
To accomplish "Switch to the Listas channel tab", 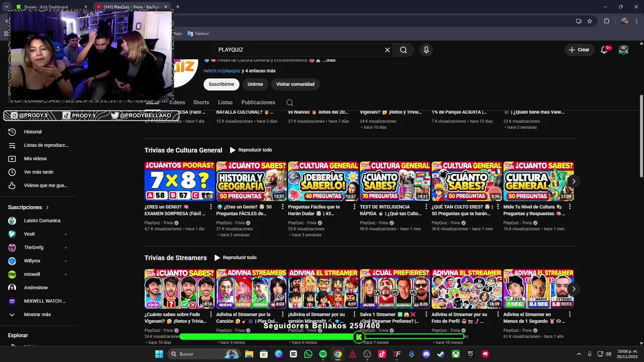I will 225,103.
